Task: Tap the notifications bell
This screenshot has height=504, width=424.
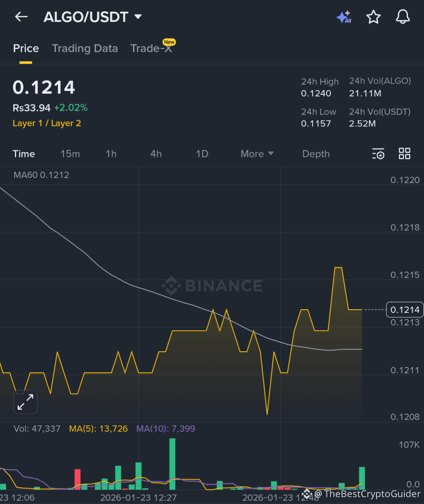Action: [402, 17]
